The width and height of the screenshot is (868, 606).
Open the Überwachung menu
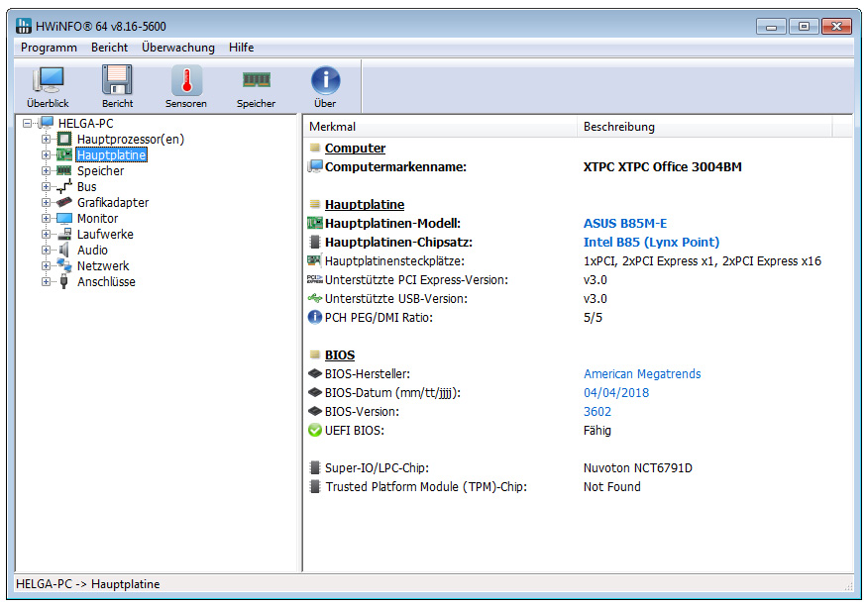177,48
